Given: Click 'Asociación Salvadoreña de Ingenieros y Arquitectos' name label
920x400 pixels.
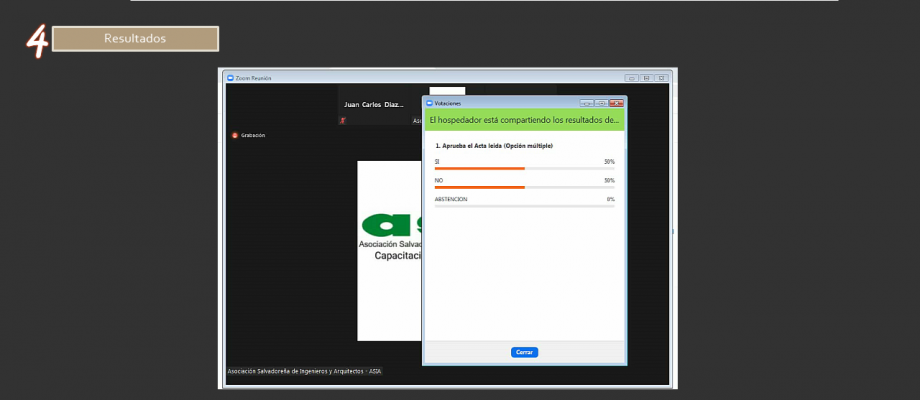Looking at the screenshot, I should 304,371.
